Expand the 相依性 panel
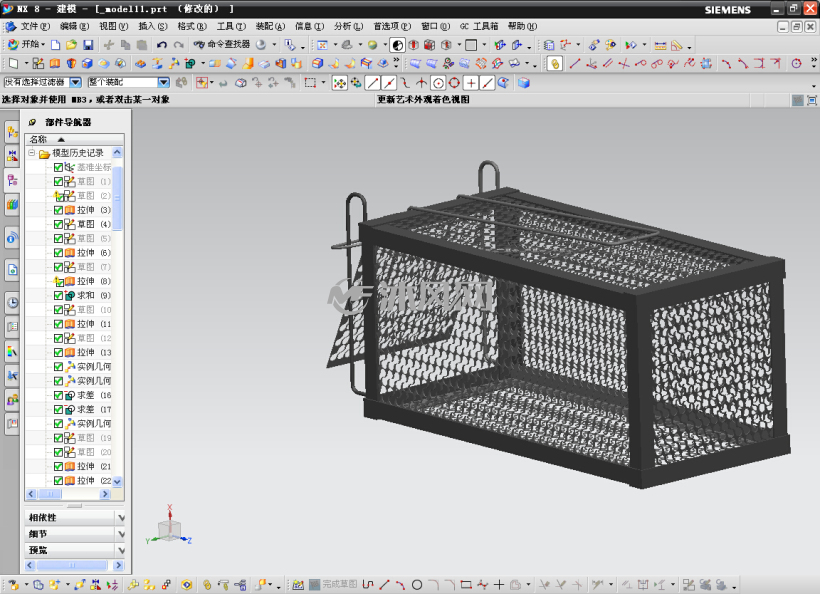 pos(75,518)
